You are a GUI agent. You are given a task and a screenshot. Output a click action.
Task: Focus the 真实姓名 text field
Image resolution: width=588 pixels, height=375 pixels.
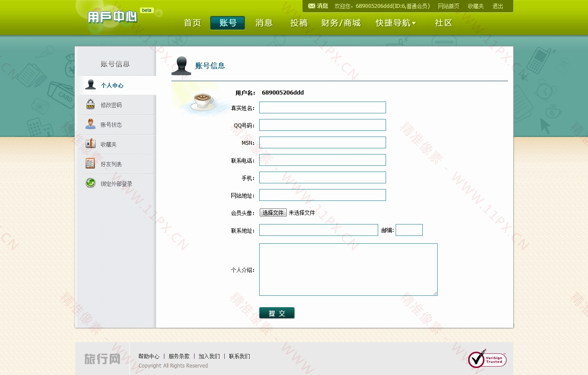322,108
